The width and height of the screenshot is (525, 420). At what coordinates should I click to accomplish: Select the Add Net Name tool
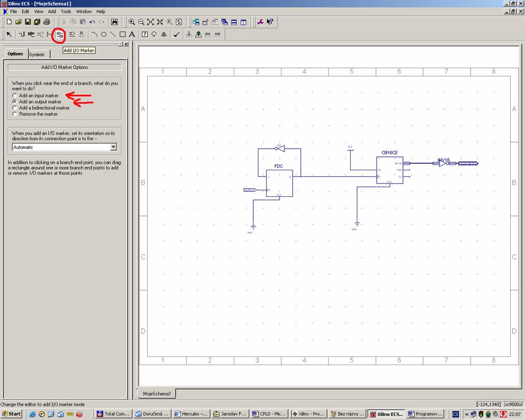point(31,34)
